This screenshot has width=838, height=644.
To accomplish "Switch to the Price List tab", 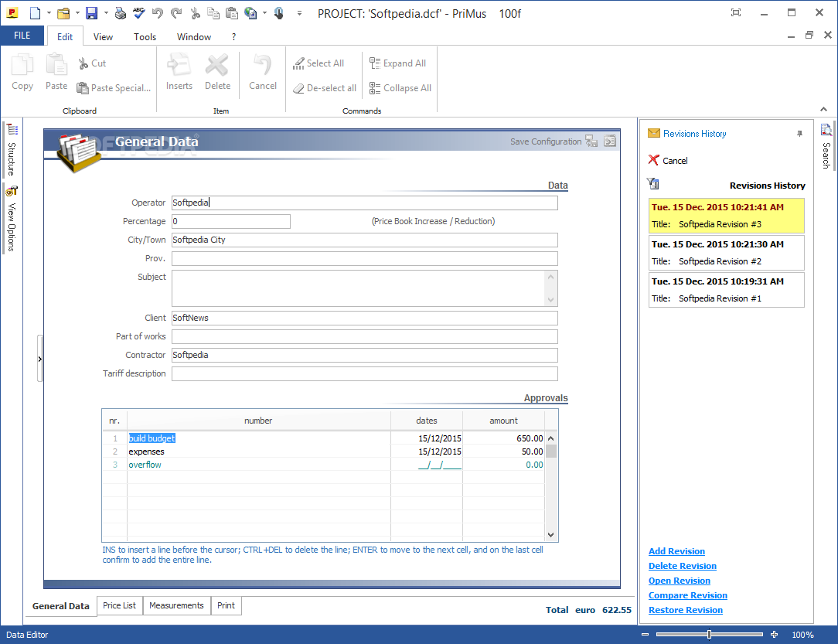I will (119, 605).
